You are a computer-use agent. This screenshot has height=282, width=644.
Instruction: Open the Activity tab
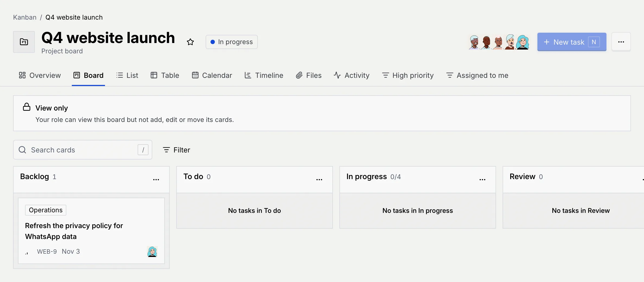click(351, 75)
